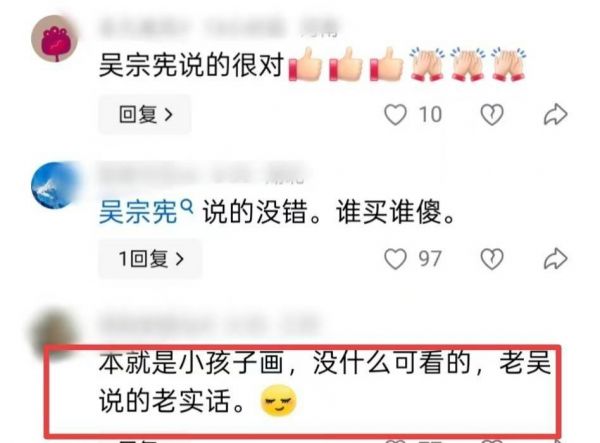The height and width of the screenshot is (443, 600).
Task: Open the blue sky avatar profile
Action: 55,185
